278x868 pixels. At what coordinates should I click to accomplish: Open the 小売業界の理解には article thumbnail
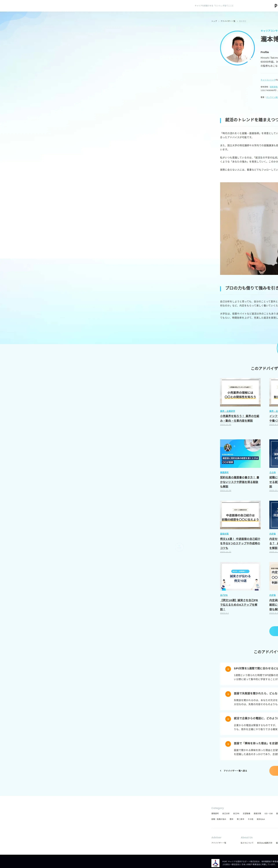240,392
